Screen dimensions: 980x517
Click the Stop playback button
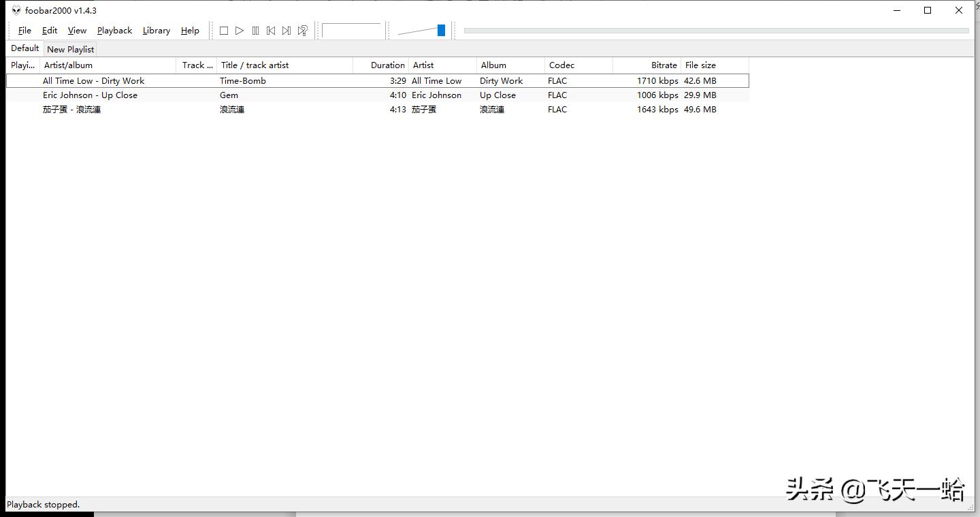click(224, 31)
